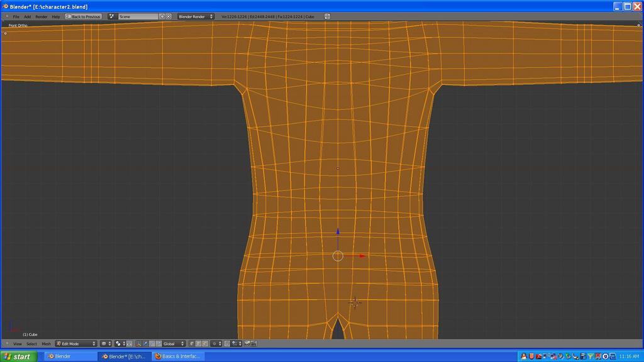The height and width of the screenshot is (362, 644).
Task: Click OpenGL render animation icon
Action: coord(253,344)
